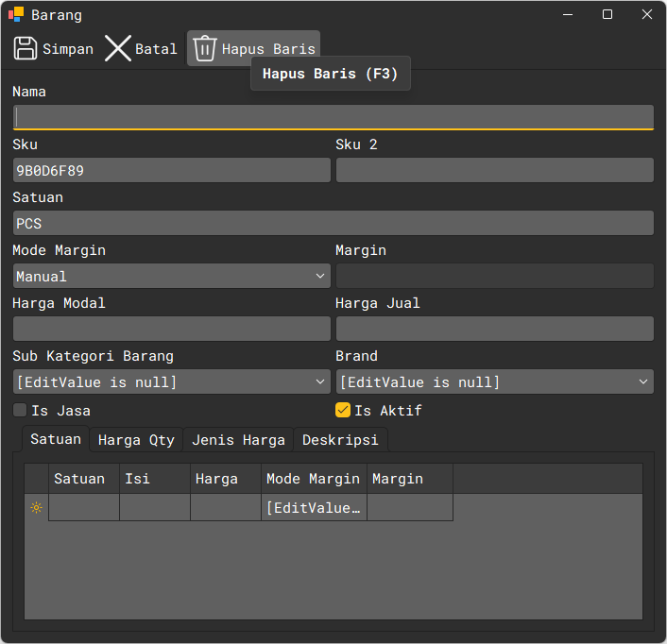Image resolution: width=667 pixels, height=644 pixels.
Task: Click the Sku 2 input field
Action: point(494,170)
